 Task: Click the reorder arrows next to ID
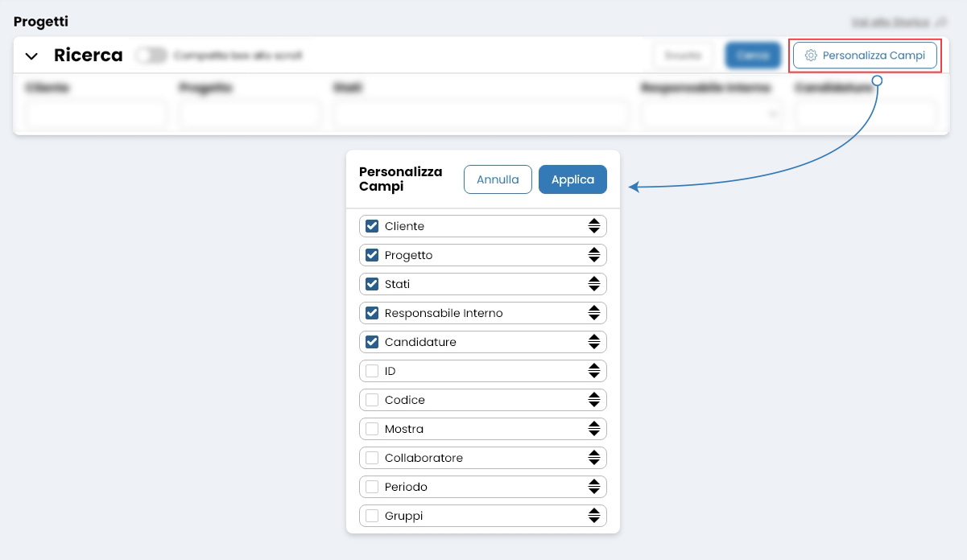(594, 371)
